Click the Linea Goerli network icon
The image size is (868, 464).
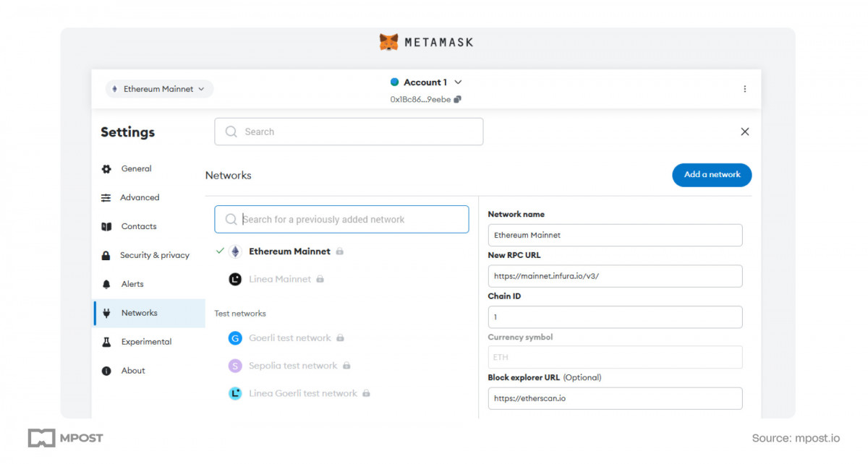235,393
